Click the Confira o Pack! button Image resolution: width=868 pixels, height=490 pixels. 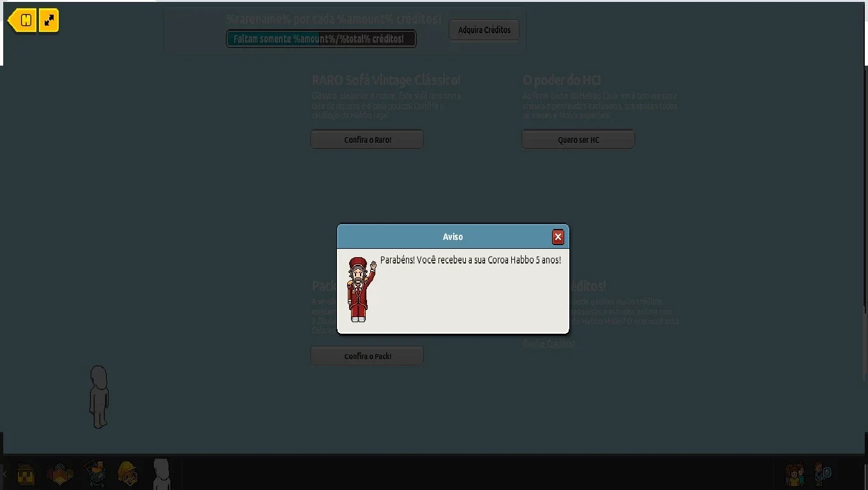tap(367, 356)
